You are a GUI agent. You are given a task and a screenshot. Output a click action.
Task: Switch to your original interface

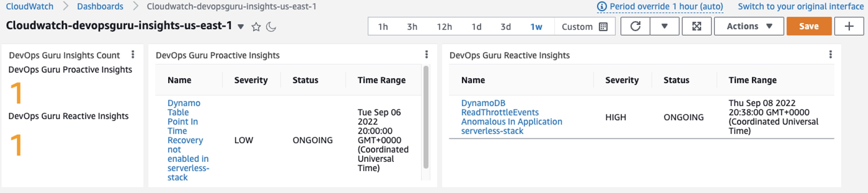coord(801,6)
